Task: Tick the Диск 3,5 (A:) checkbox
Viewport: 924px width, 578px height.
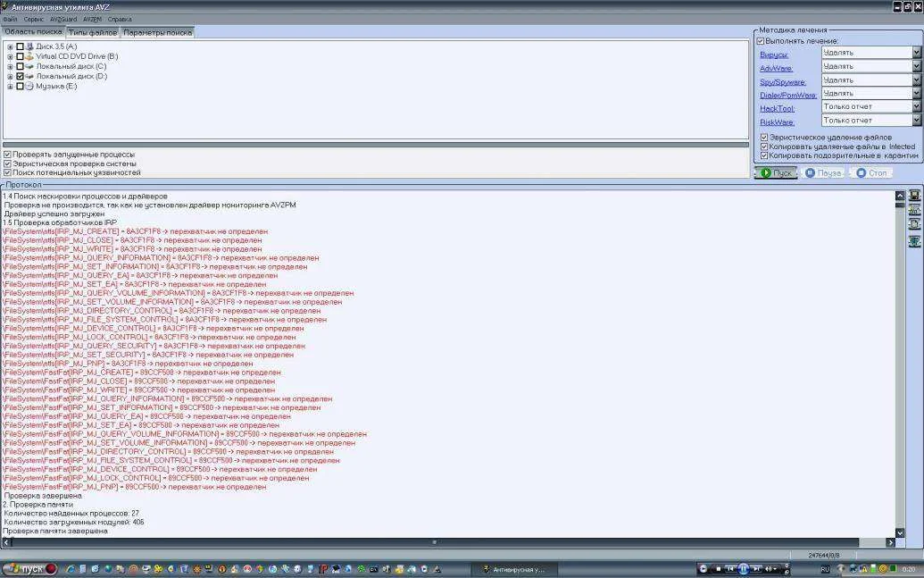Action: point(20,46)
